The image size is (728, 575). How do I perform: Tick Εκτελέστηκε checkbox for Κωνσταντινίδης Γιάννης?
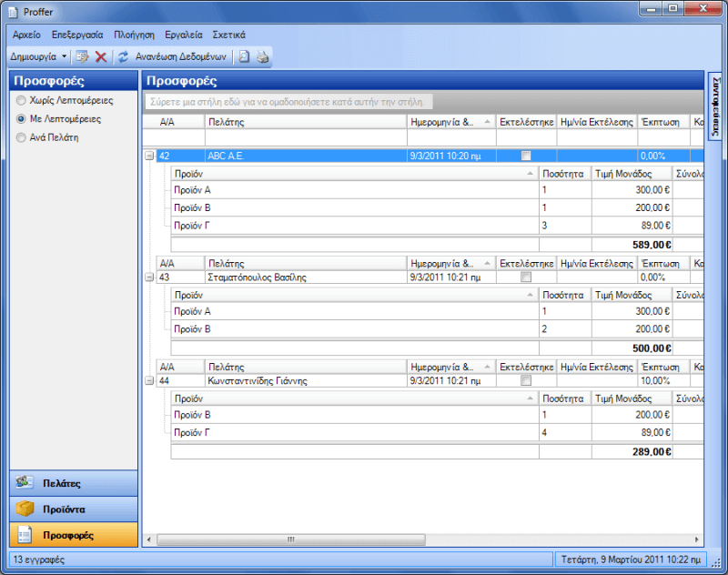point(525,381)
